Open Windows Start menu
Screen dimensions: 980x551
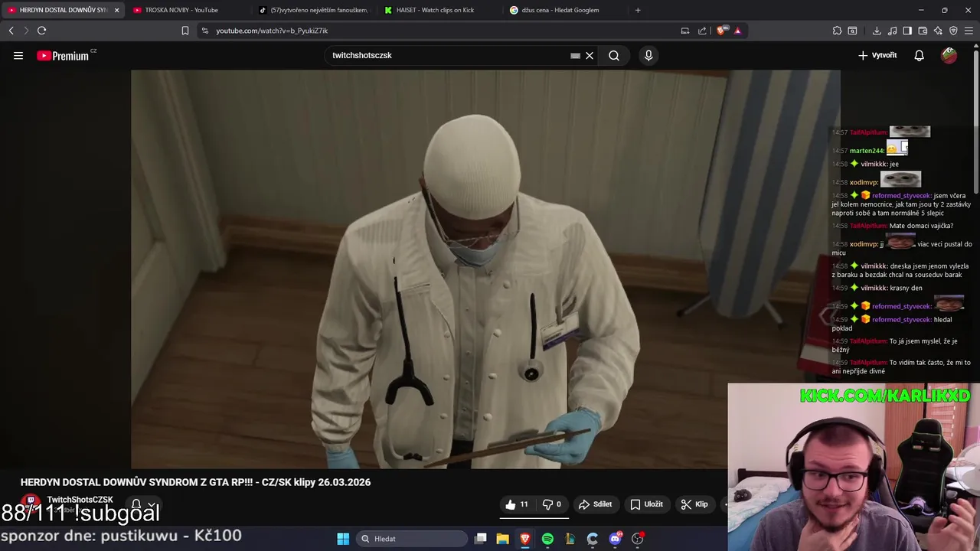pyautogui.click(x=343, y=539)
